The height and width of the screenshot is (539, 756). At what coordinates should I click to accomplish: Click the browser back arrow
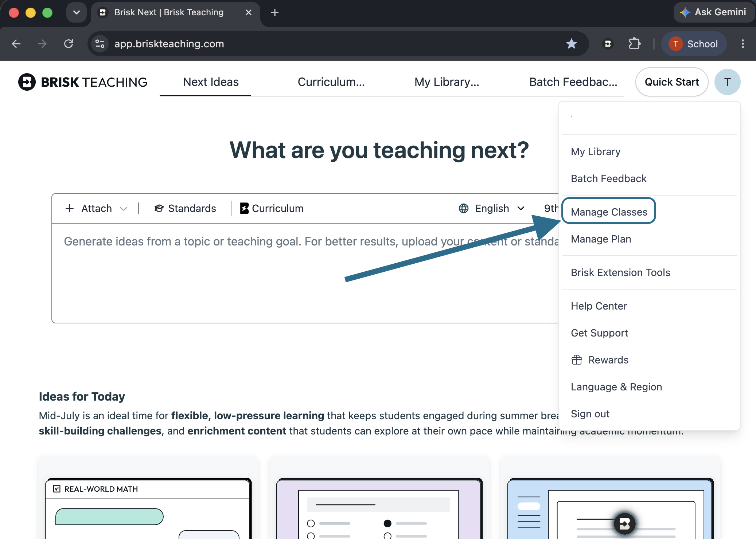tap(16, 44)
